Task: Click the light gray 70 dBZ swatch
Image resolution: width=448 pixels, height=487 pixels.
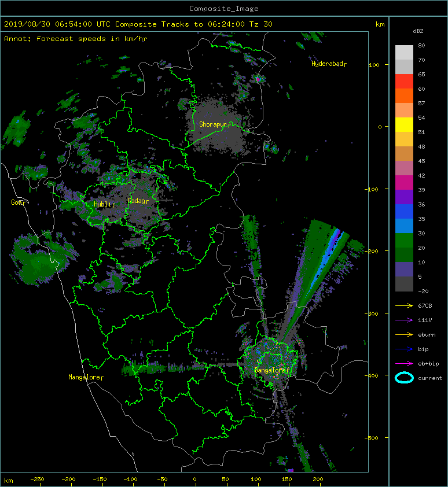Action: 404,53
